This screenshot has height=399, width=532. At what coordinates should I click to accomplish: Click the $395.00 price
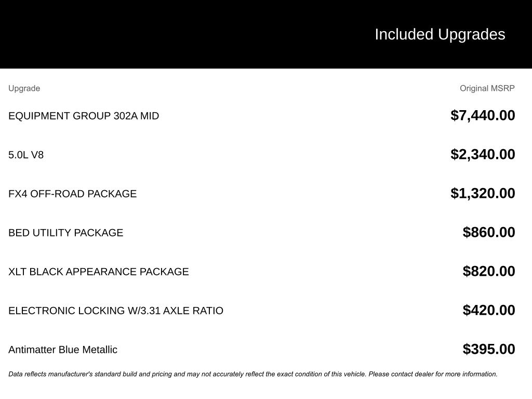[489, 349]
